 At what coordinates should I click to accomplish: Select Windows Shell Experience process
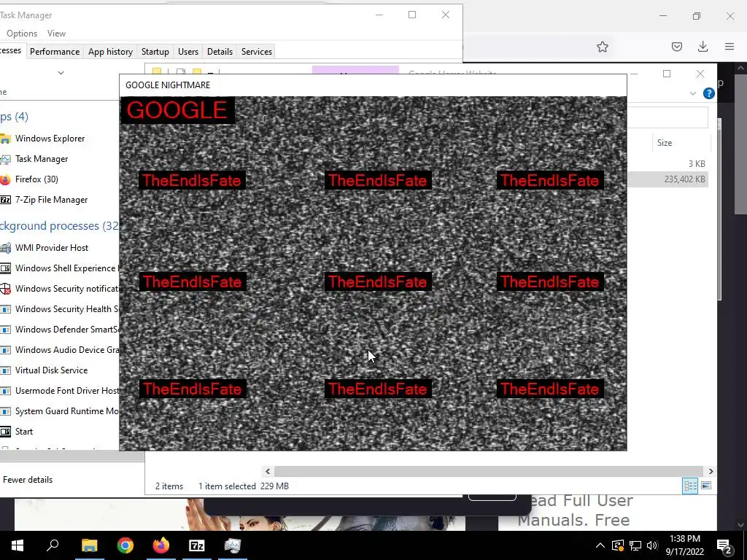click(x=60, y=268)
